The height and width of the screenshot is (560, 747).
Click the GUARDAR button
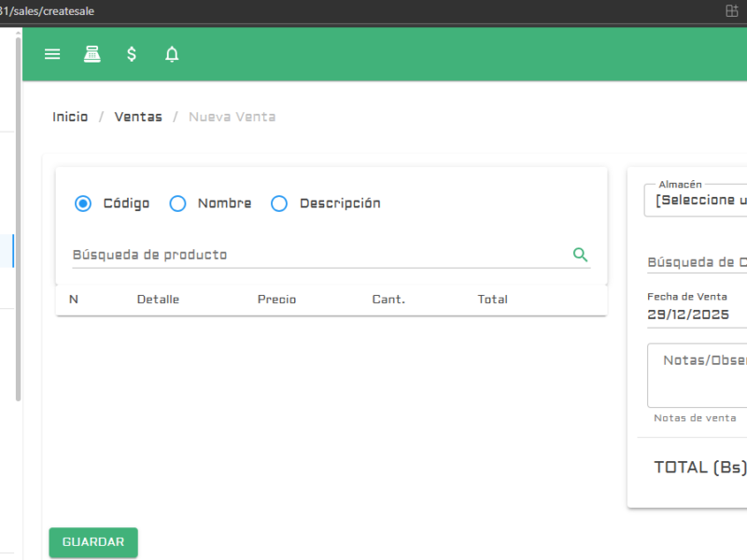(x=92, y=542)
